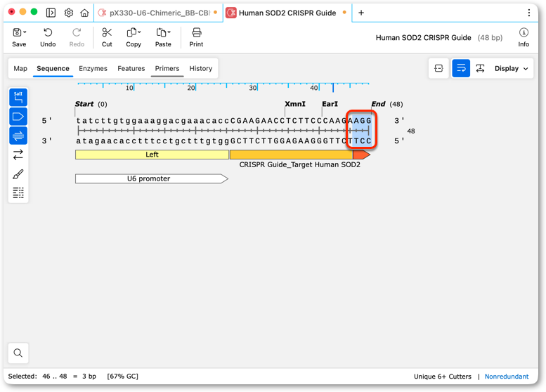Image resolution: width=546 pixels, height=392 pixels.
Task: Click the Nonredundant enzyme set link
Action: [507, 377]
